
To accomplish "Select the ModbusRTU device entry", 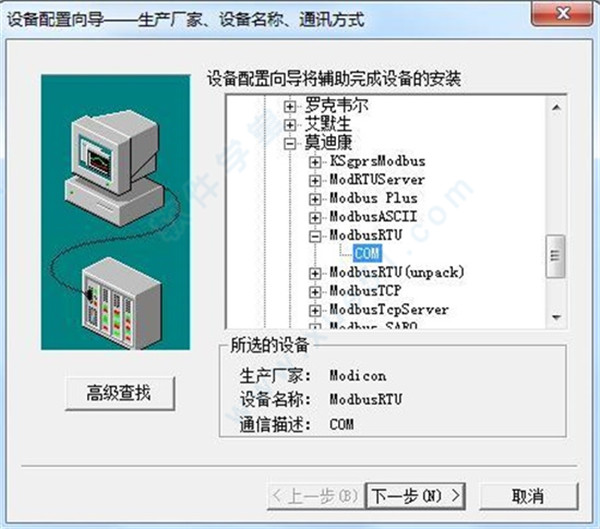I will (366, 235).
